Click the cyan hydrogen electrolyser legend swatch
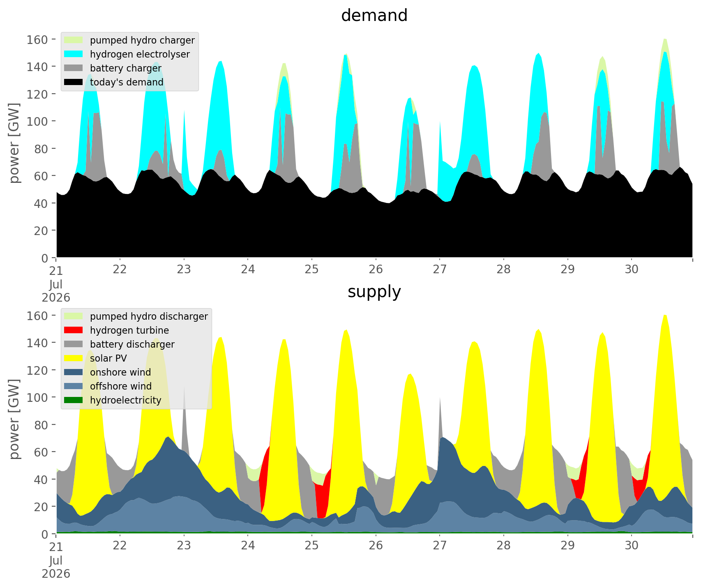 click(x=74, y=54)
